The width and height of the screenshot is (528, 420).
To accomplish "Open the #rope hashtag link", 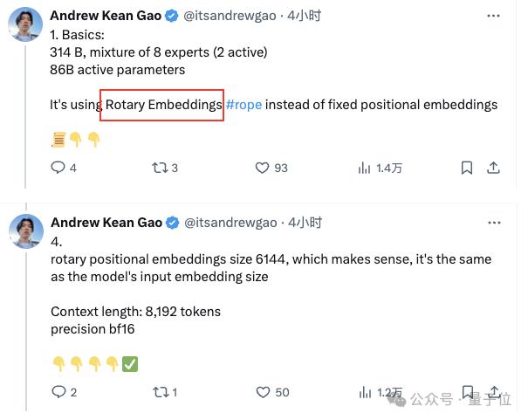I will (243, 105).
